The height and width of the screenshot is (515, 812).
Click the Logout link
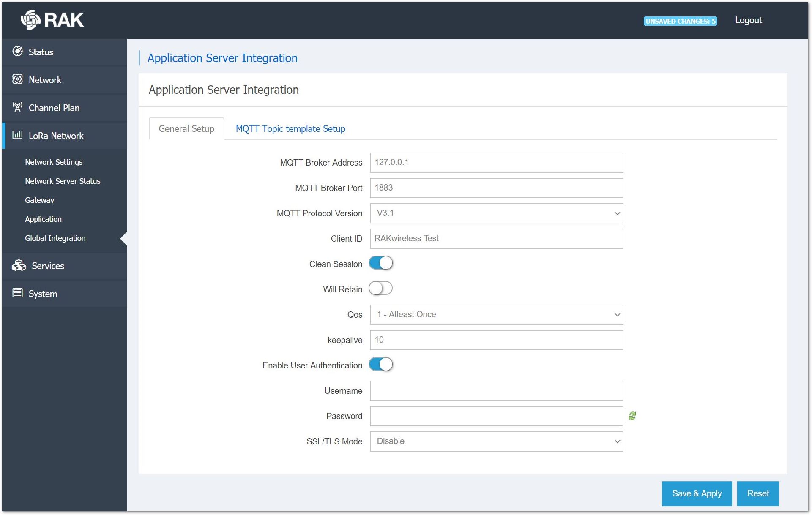click(748, 20)
